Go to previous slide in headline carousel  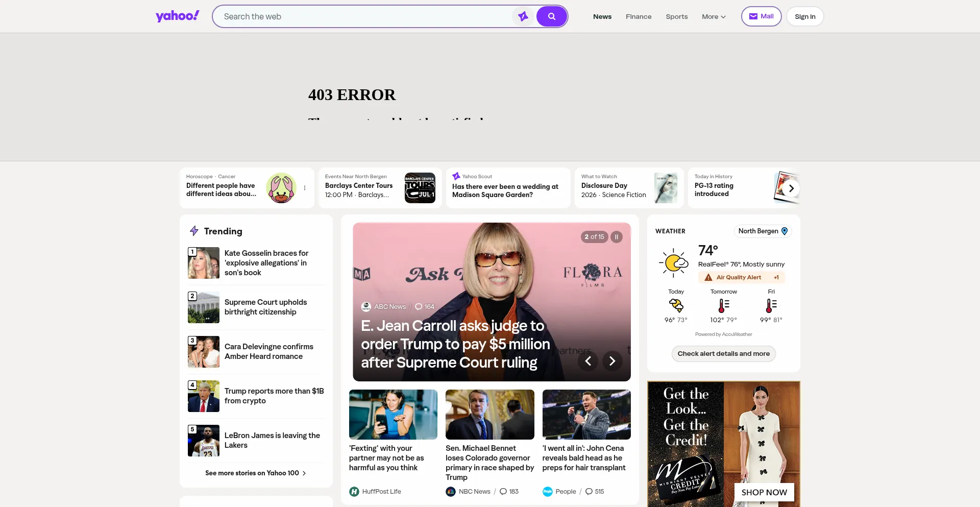[588, 361]
